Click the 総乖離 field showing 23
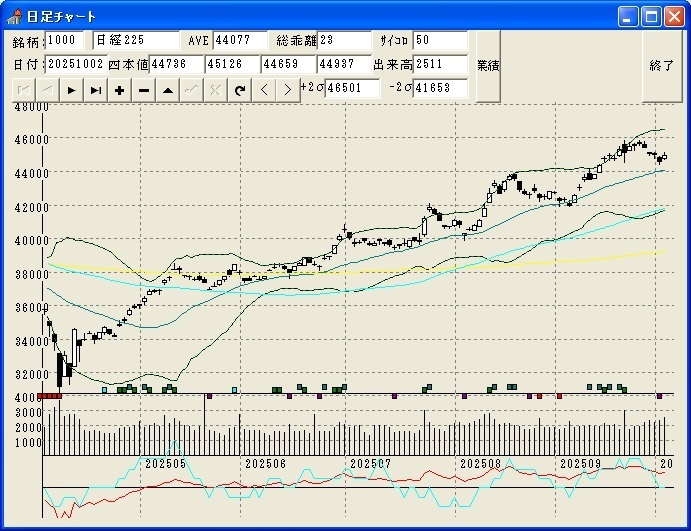691x531 pixels. [345, 41]
